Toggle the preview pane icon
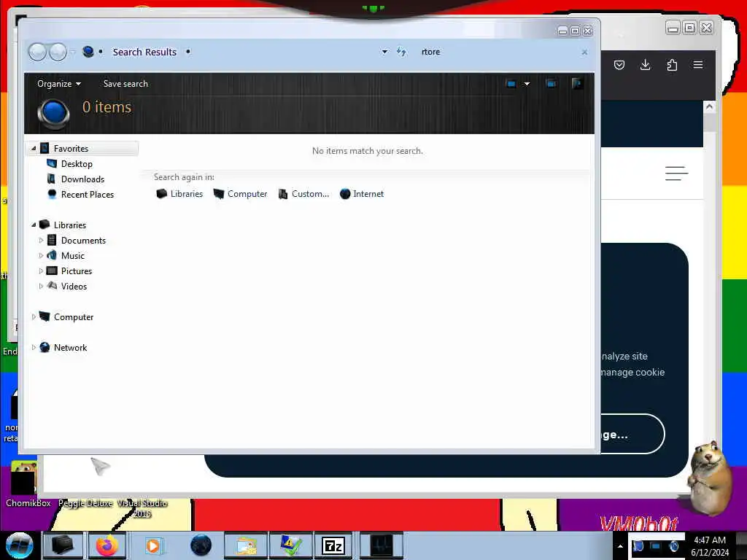Viewport: 747px width, 560px height. tap(551, 84)
